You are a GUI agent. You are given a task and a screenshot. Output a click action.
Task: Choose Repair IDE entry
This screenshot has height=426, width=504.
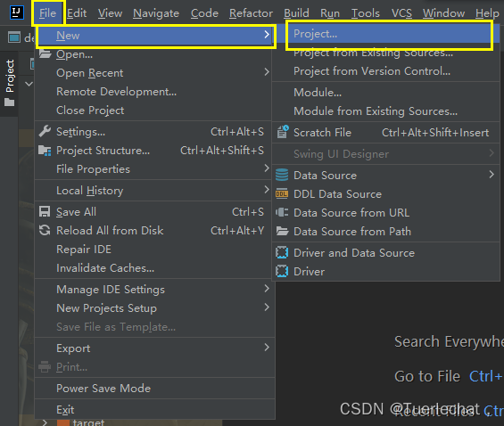[x=153, y=250]
